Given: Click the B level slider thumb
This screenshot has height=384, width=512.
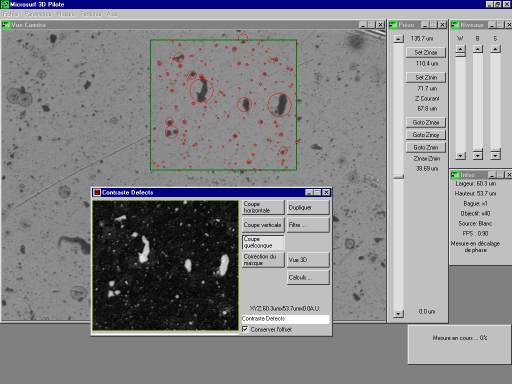Looking at the screenshot, I should click(x=478, y=150).
